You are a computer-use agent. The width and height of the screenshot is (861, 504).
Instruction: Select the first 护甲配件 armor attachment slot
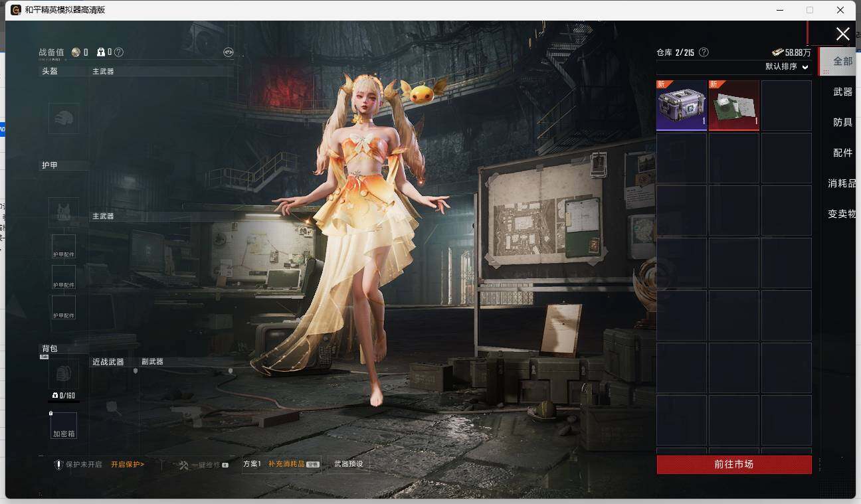point(64,246)
